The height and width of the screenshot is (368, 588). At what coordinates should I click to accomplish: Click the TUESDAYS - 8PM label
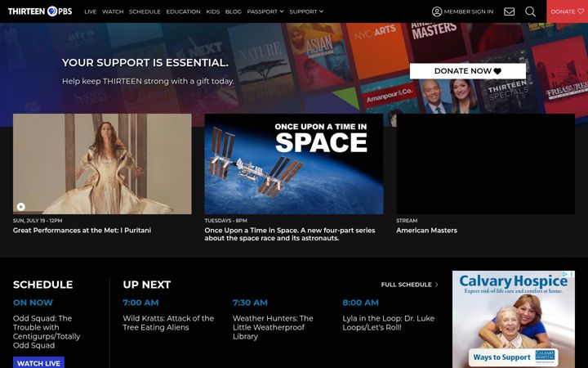(225, 221)
